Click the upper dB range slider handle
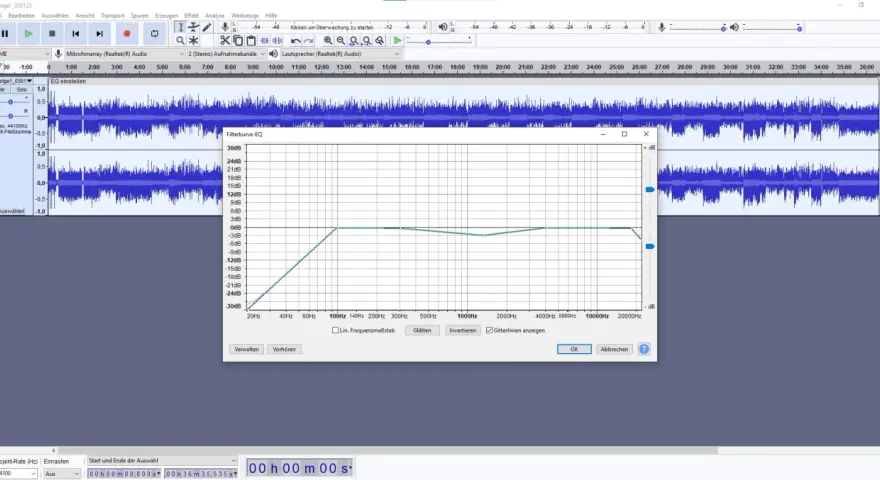The image size is (880, 480). [x=650, y=190]
